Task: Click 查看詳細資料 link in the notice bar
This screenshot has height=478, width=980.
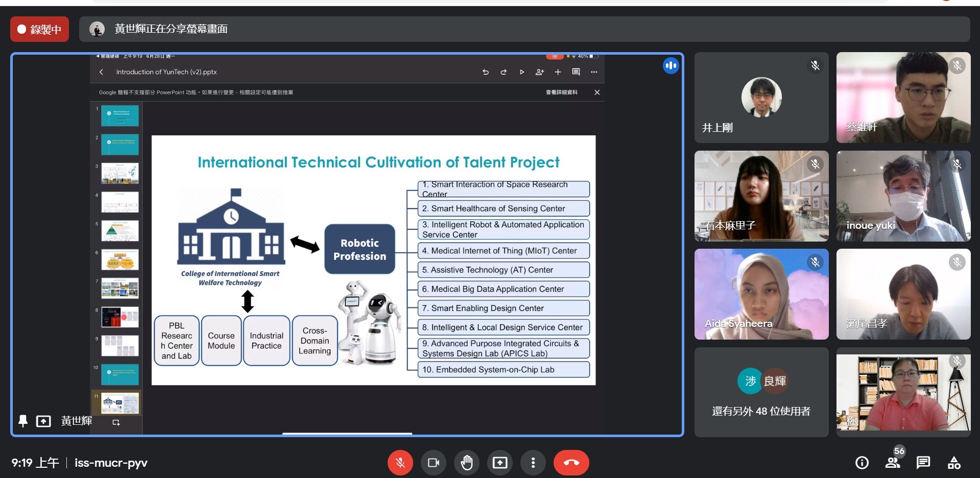Action: pos(561,92)
